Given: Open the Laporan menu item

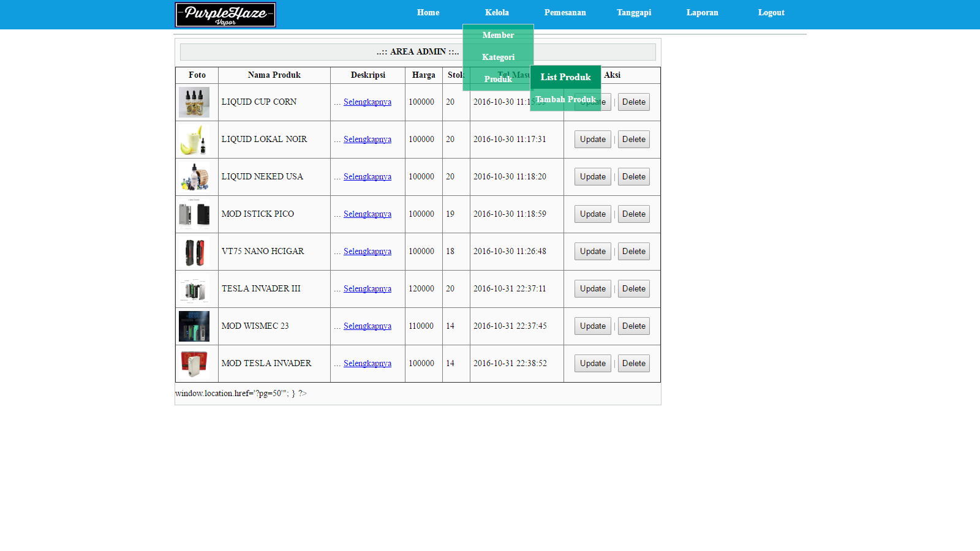Looking at the screenshot, I should click(x=702, y=12).
